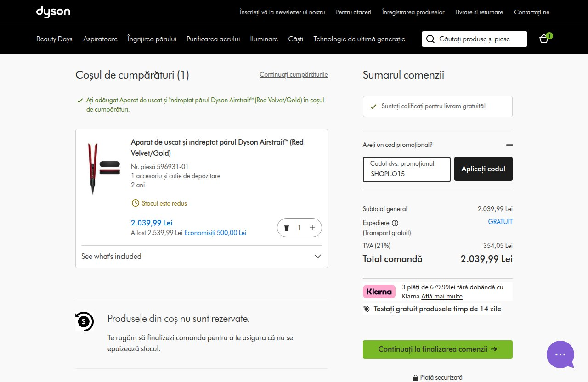This screenshot has width=588, height=382.
Task: Click the Contactați-ne link
Action: (531, 12)
